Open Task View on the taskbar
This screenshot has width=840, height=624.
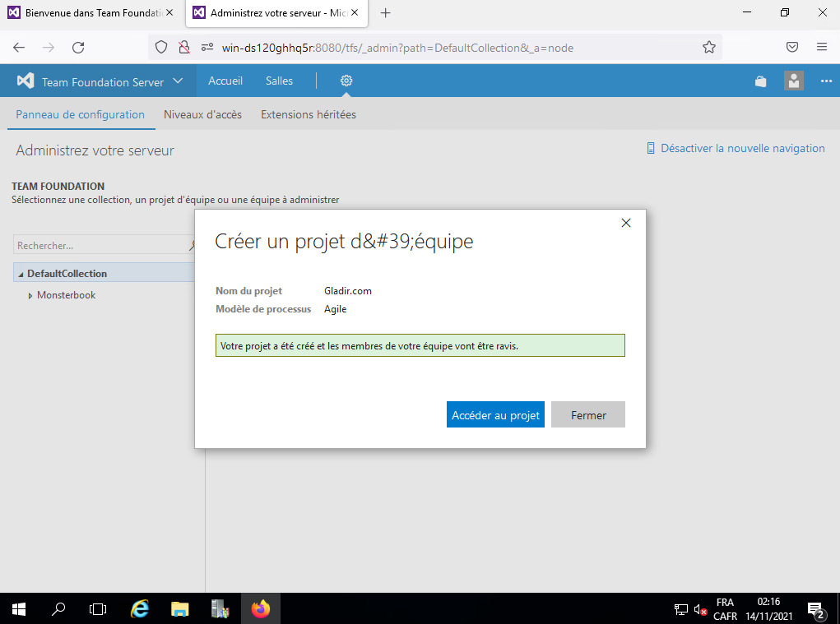pyautogui.click(x=98, y=608)
